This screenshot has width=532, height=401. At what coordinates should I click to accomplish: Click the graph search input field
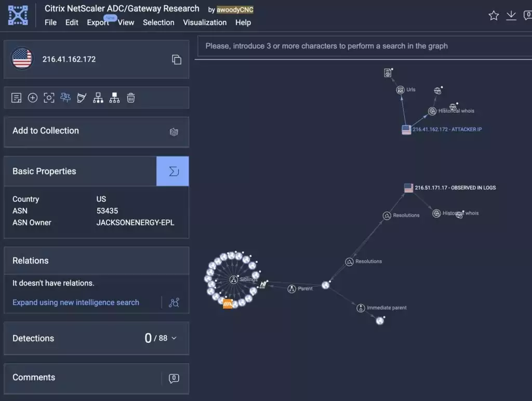(x=365, y=46)
